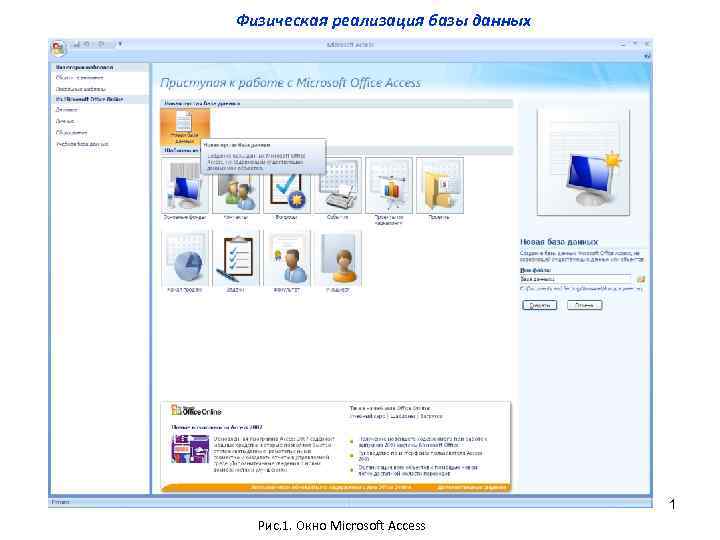Viewport: 720px width, 540px height.
Task: Click the Office Online logo
Action: [x=196, y=411]
